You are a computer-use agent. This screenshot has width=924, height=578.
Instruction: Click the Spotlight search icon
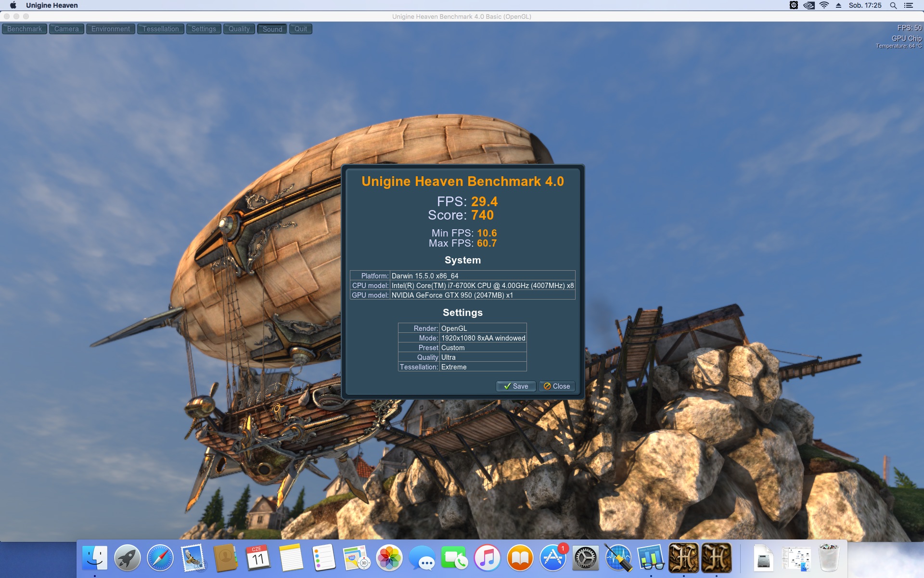click(x=893, y=5)
